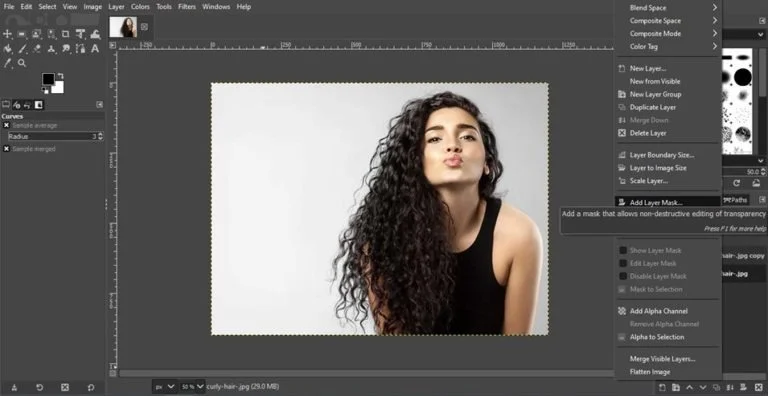Screen dimensions: 768x396
Task: Open the Undo History tab icon
Action: click(x=27, y=104)
